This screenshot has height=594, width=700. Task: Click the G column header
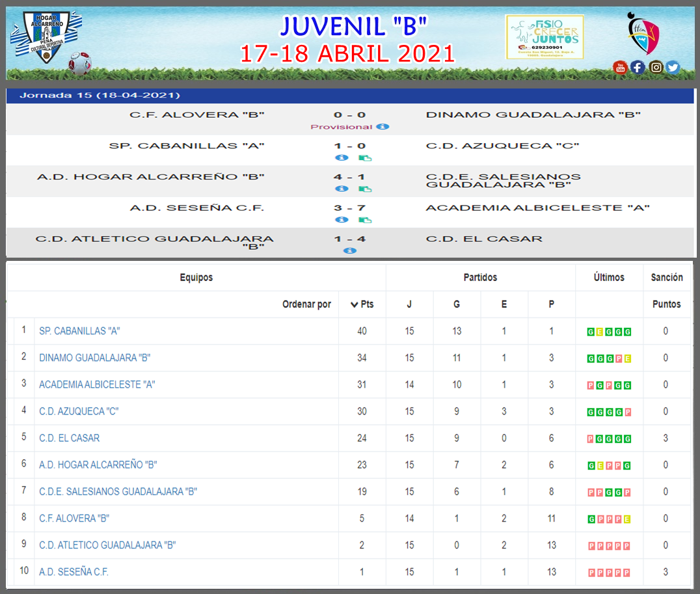tap(457, 304)
